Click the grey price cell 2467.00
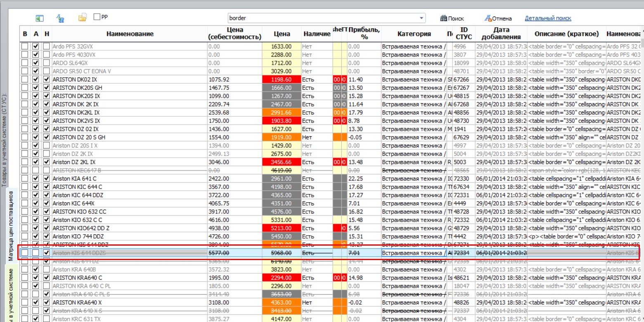 [x=282, y=104]
